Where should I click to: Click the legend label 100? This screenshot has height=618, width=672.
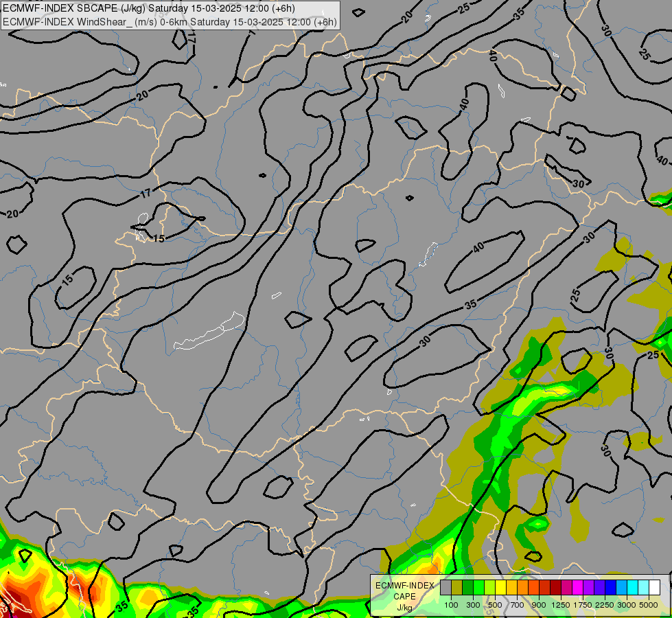pyautogui.click(x=451, y=605)
